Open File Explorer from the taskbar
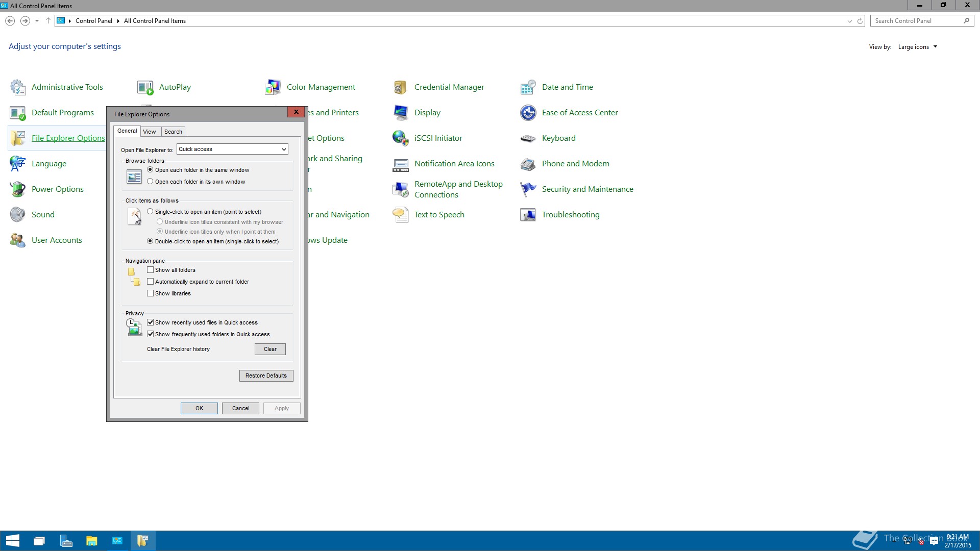Image resolution: width=980 pixels, height=551 pixels. (91, 541)
